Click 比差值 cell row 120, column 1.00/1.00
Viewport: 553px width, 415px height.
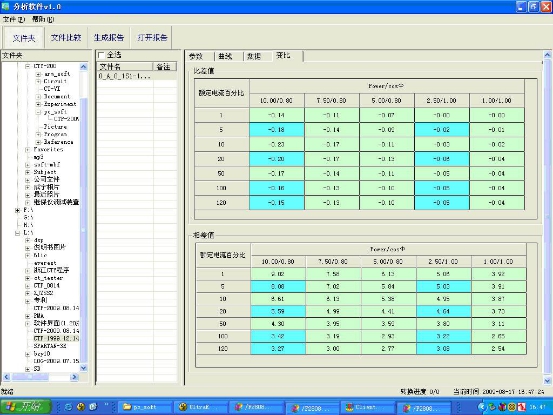[497, 202]
